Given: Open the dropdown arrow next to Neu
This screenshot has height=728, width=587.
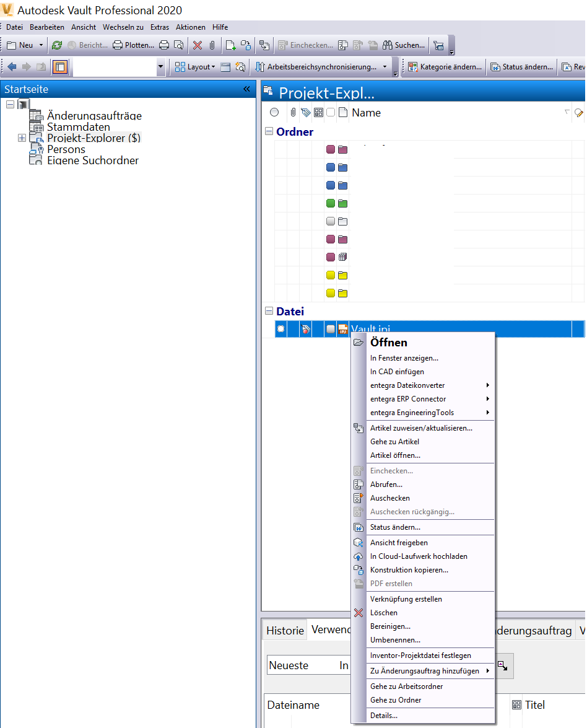Looking at the screenshot, I should tap(41, 45).
